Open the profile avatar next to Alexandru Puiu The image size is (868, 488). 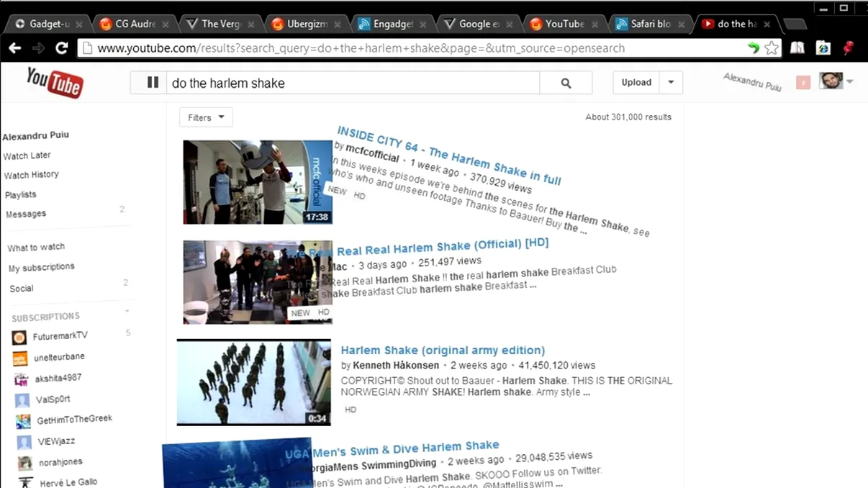pos(831,80)
